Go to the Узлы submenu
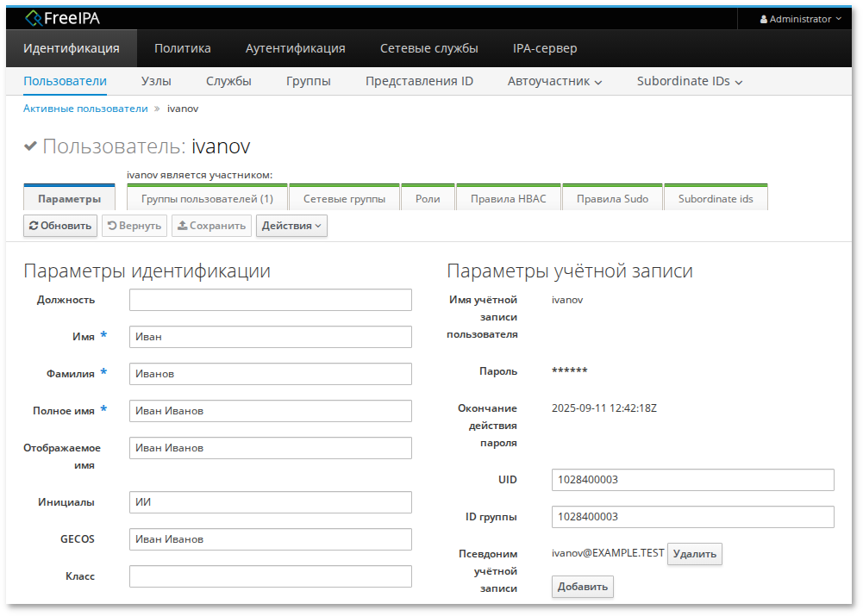This screenshot has height=616, width=863. [x=156, y=81]
